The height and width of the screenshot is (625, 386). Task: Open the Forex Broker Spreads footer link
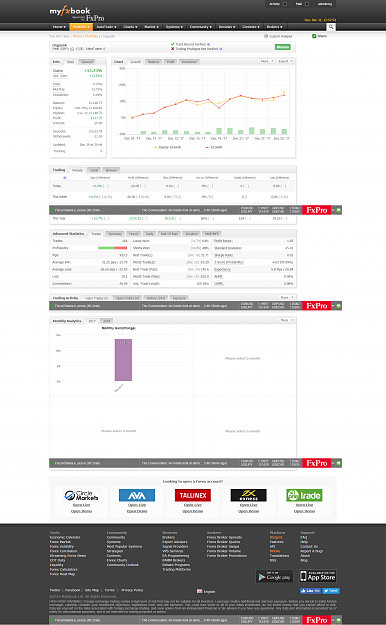tap(224, 537)
